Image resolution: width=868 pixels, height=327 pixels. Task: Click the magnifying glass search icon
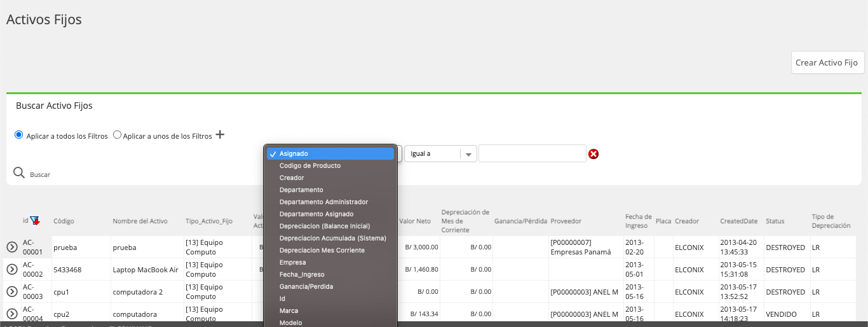[19, 173]
